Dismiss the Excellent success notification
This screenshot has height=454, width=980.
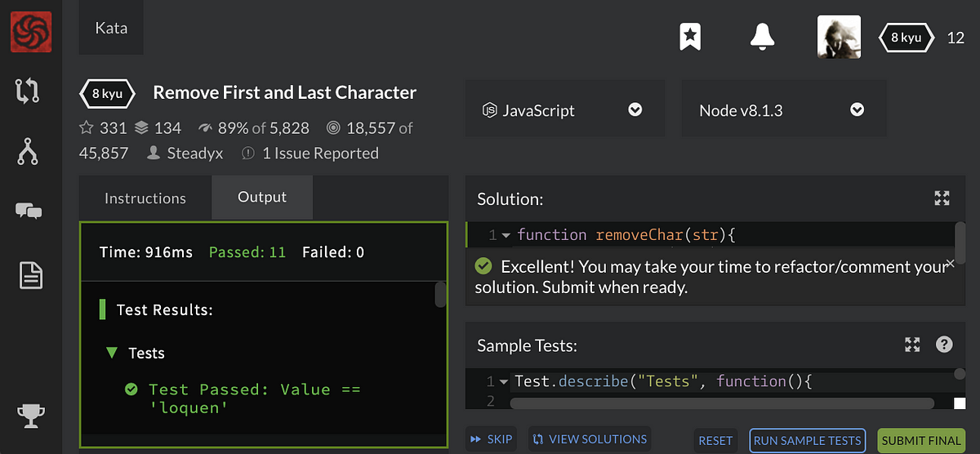coord(950,264)
